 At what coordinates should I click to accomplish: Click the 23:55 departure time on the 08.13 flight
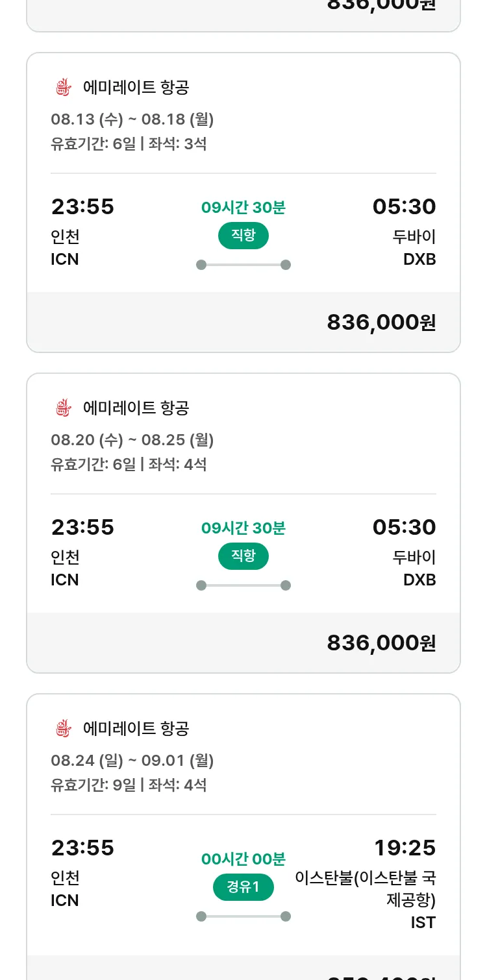[x=82, y=207]
